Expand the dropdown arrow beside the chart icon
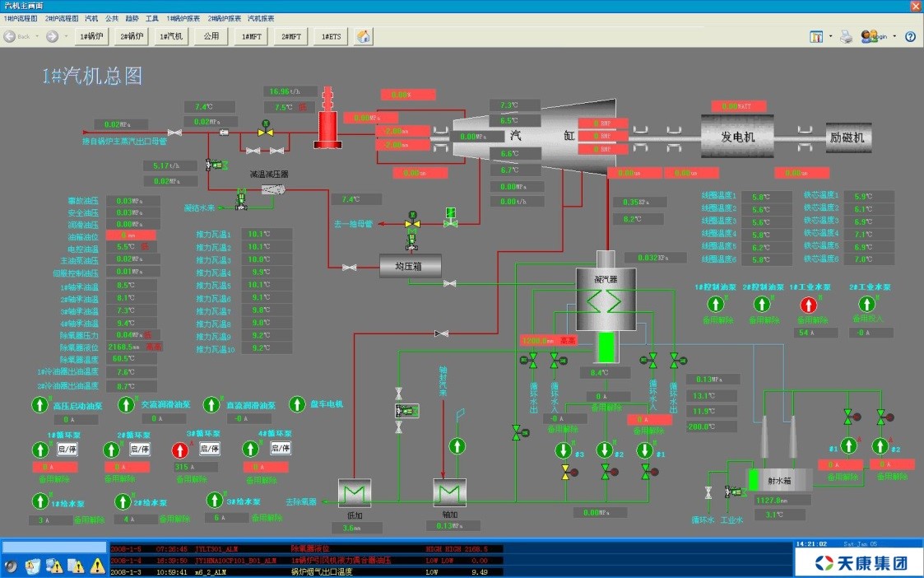The height and width of the screenshot is (578, 924). click(x=830, y=36)
